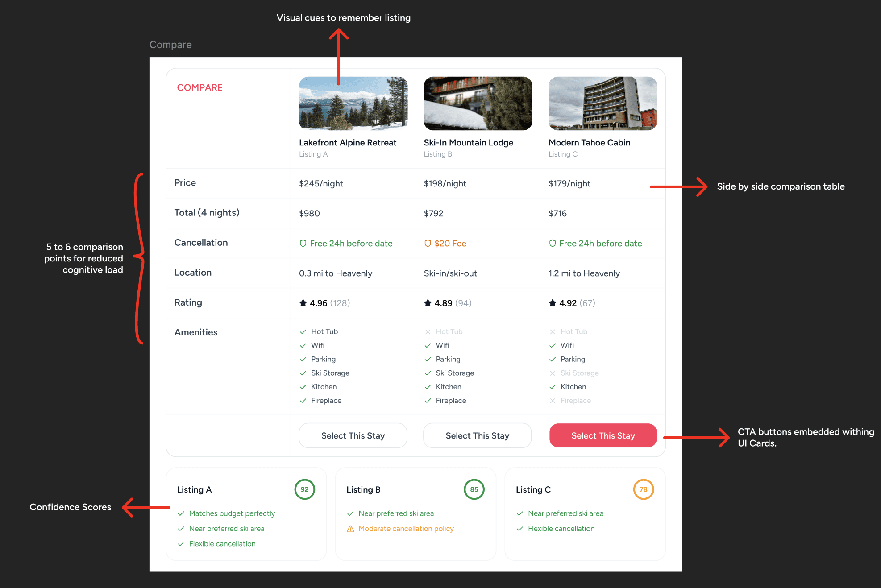Click the star icon beside 4.96 rating
Viewport: 881px width, 588px height.
pos(303,303)
